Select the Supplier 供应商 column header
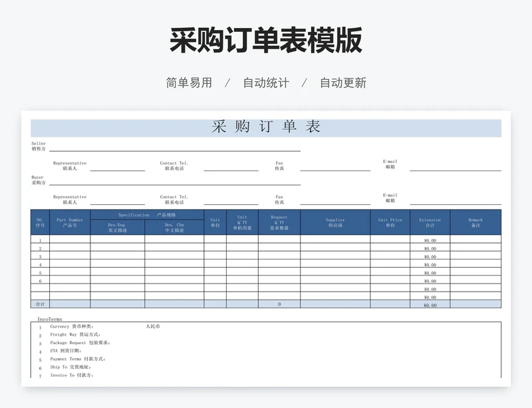The image size is (532, 408). [335, 222]
